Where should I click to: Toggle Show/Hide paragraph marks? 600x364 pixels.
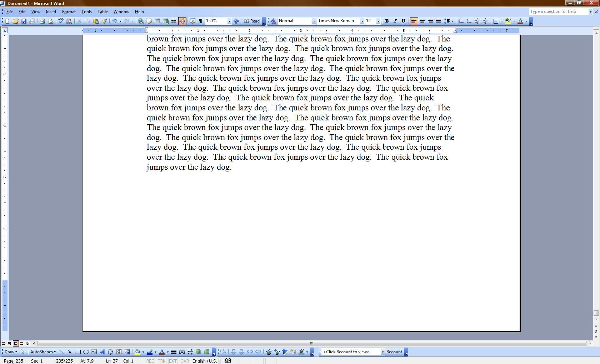[200, 21]
